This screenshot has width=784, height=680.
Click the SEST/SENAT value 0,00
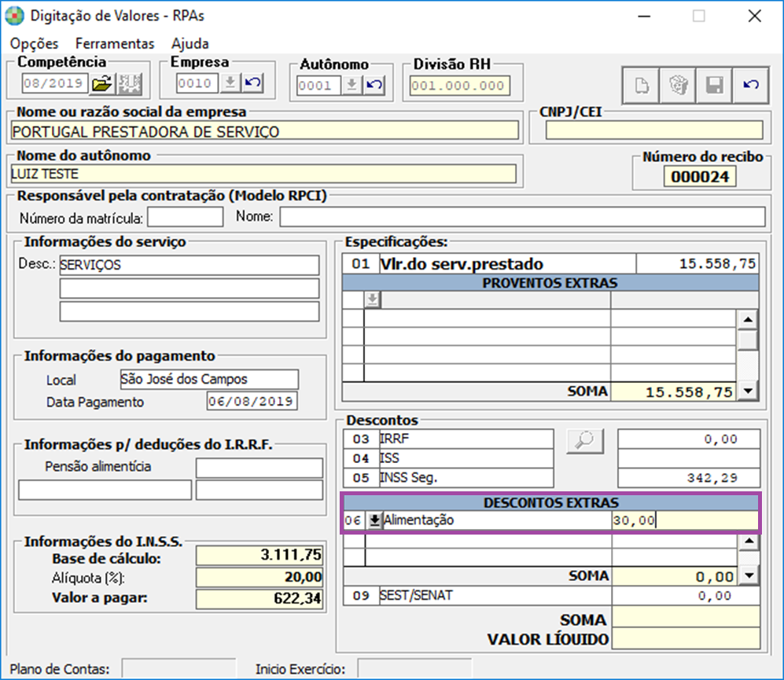[x=686, y=596]
